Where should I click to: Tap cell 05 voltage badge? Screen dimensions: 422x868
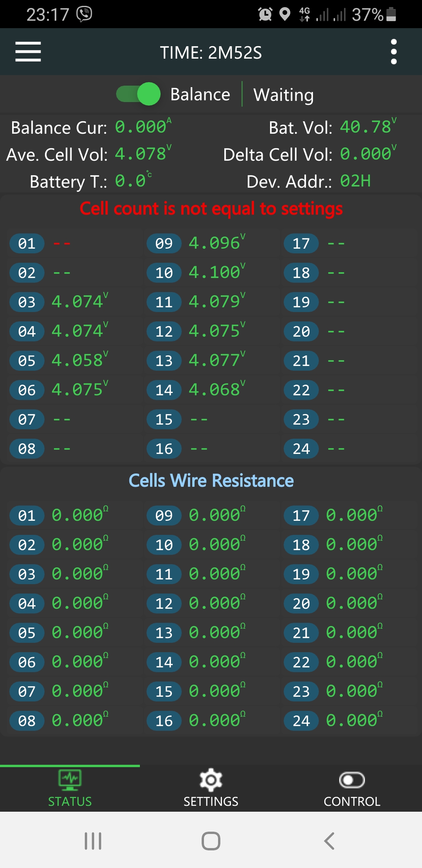(27, 360)
